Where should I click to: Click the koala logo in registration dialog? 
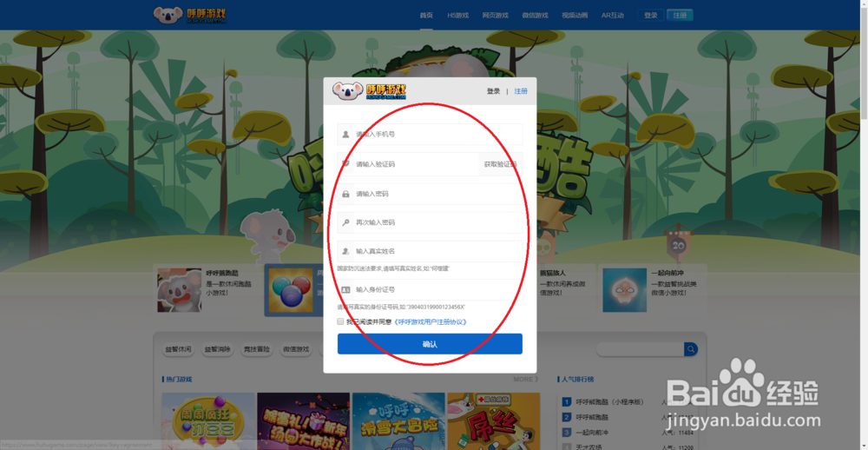click(x=369, y=91)
